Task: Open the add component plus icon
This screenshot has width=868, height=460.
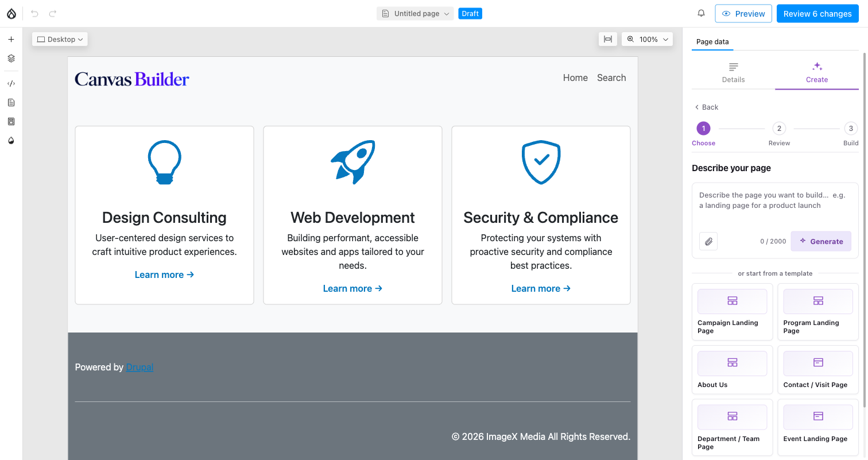Action: (11, 39)
